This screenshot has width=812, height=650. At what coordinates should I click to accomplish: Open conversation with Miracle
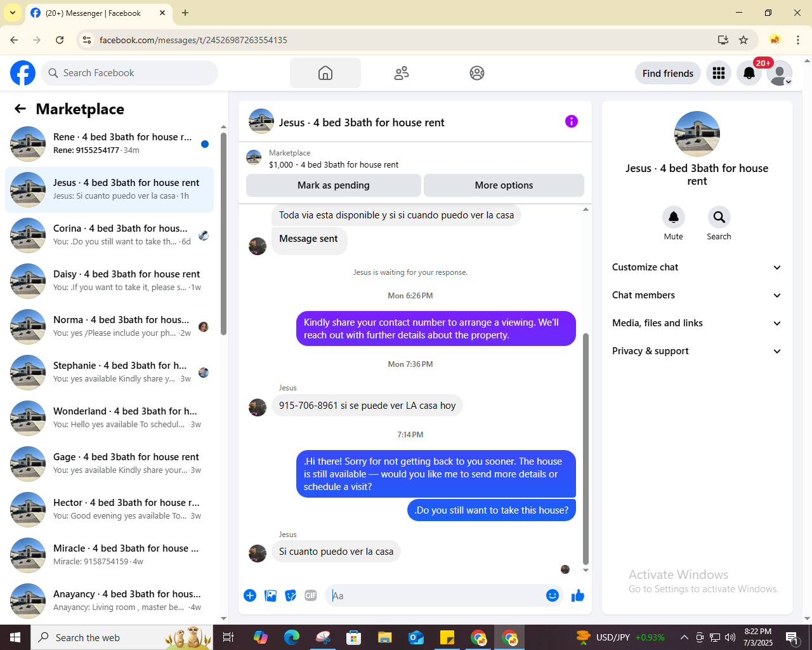109,555
